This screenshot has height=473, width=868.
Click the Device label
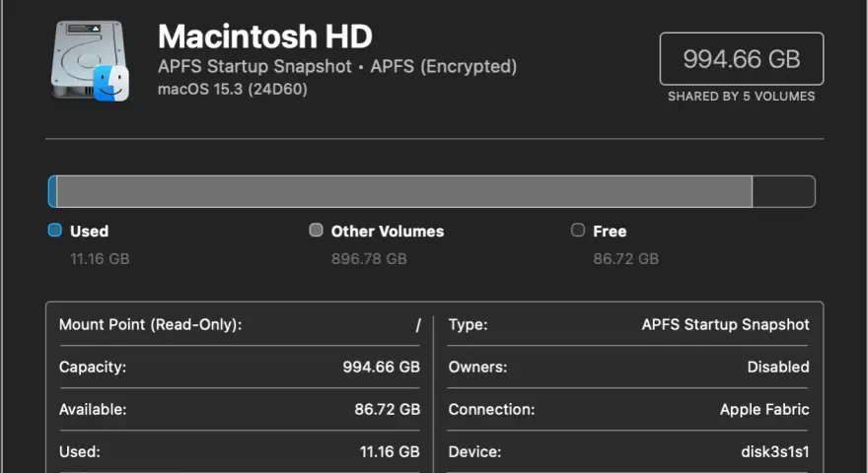coord(475,452)
